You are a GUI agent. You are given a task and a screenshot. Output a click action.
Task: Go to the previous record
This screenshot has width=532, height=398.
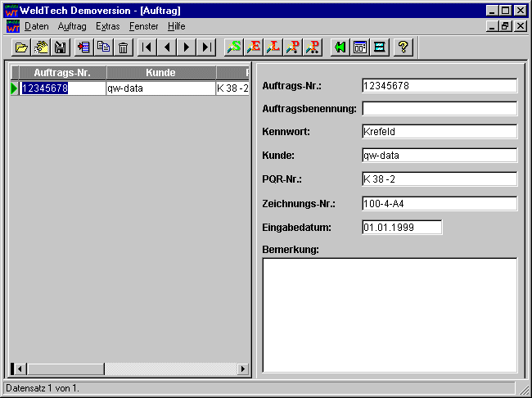coord(167,47)
